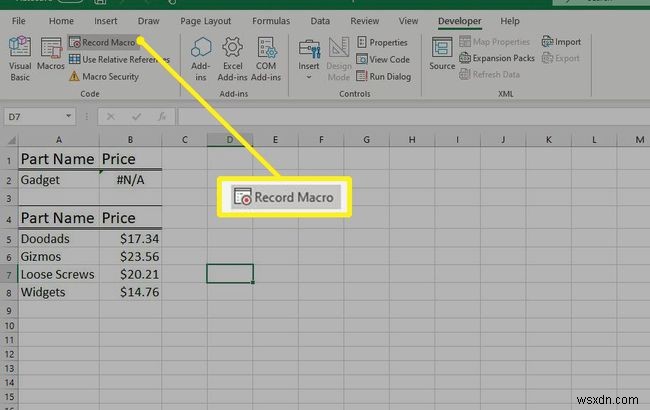Open Expansion Packs
This screenshot has height=410, width=650.
click(497, 58)
